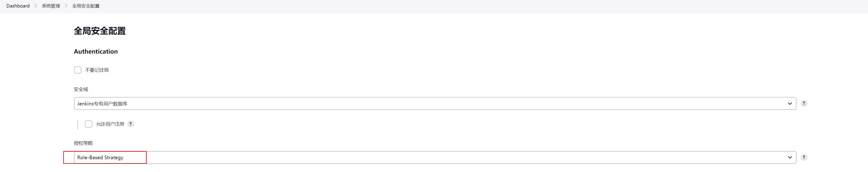Tick the 允许用户注册 checkbox

89,124
